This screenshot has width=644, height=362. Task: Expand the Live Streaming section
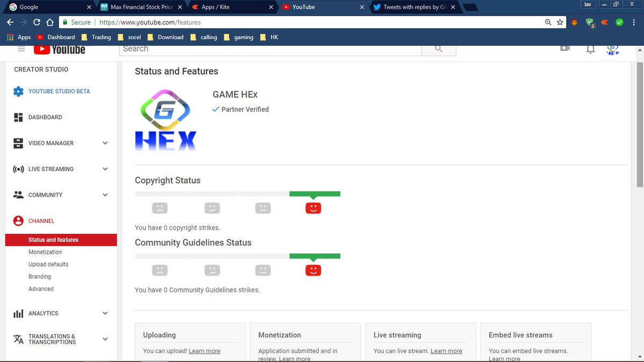pyautogui.click(x=105, y=169)
